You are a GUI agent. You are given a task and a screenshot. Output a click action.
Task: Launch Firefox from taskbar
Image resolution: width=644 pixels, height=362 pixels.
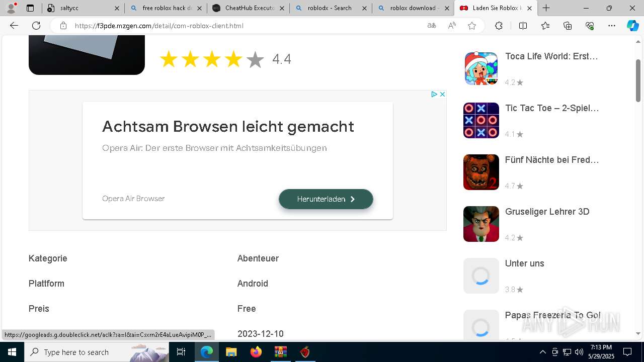point(256,352)
